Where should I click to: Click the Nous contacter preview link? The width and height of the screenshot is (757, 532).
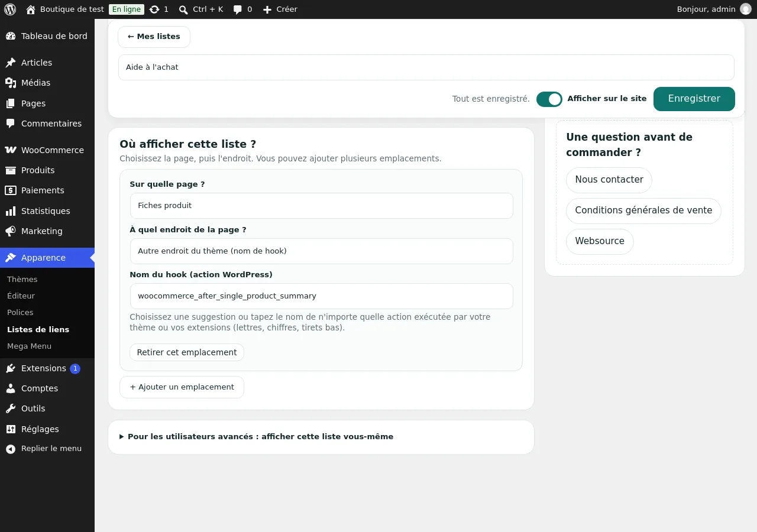pos(609,180)
